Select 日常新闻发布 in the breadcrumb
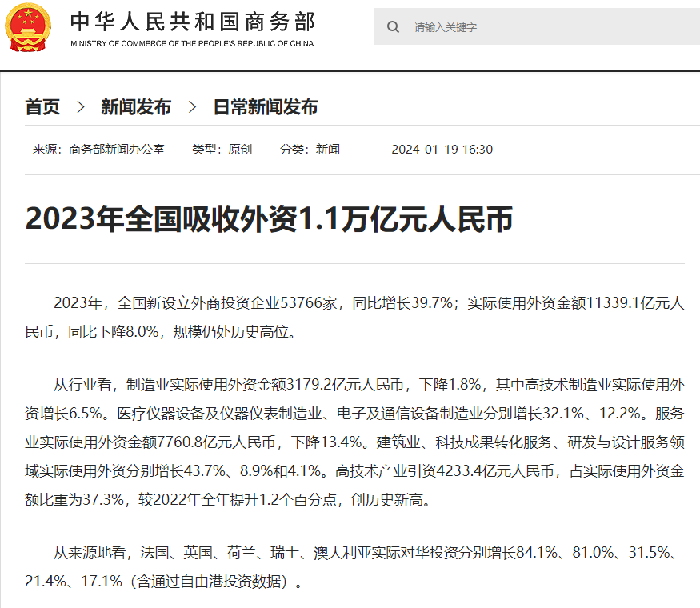The image size is (700, 608). [x=265, y=107]
